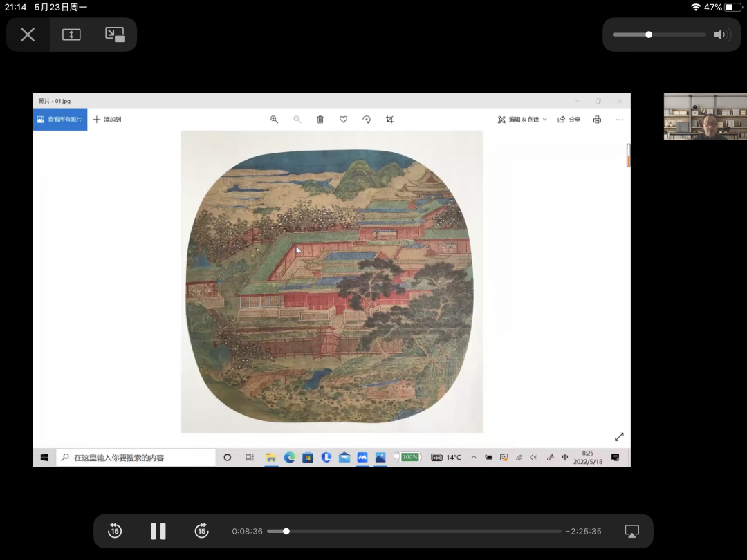The height and width of the screenshot is (560, 747).
Task: Zoom in on the photo
Action: coord(274,120)
